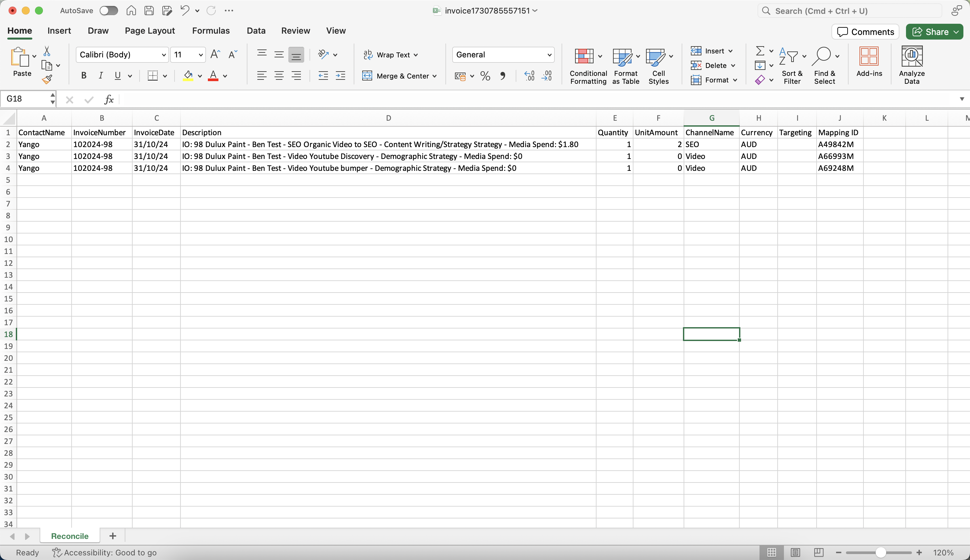Decrease indent of cell
Image resolution: width=970 pixels, height=560 pixels.
point(323,76)
